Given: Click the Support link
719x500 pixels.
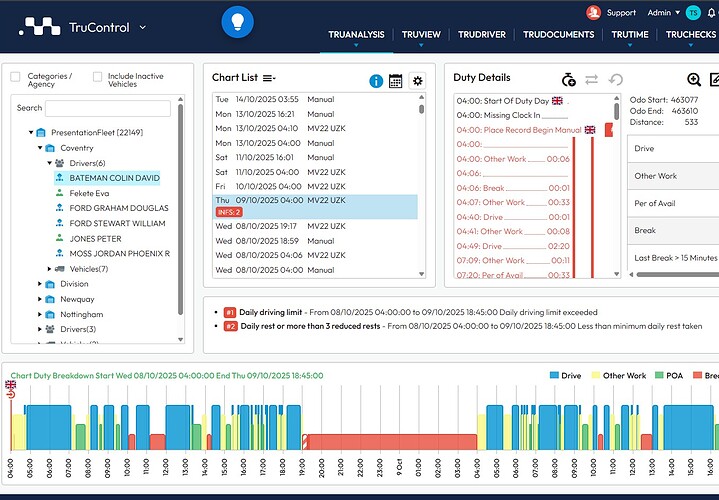Looking at the screenshot, I should [621, 13].
